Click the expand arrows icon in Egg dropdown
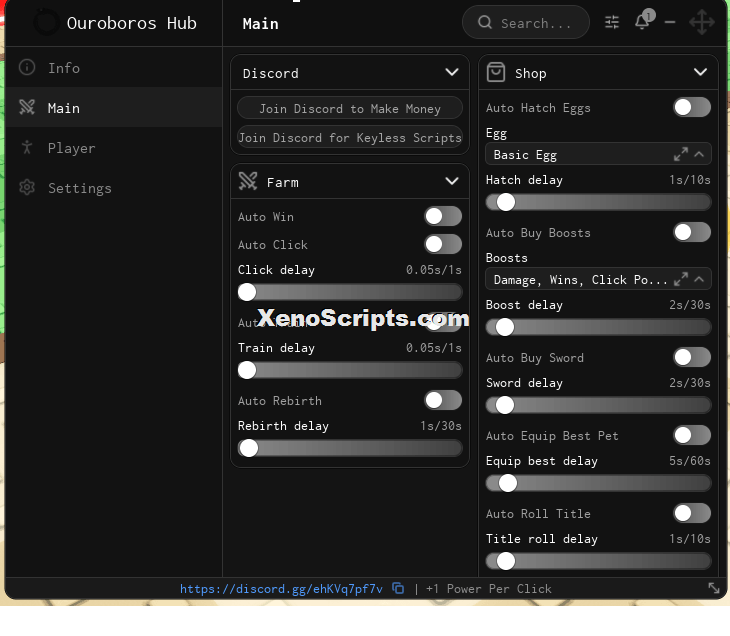This screenshot has width=730, height=636. pyautogui.click(x=681, y=154)
